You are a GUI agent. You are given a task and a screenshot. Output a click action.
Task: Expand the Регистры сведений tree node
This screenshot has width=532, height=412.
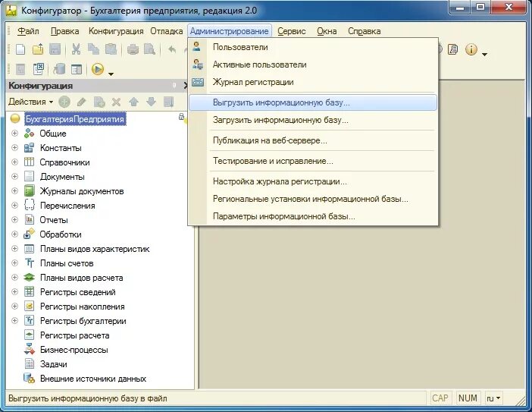[x=14, y=292]
